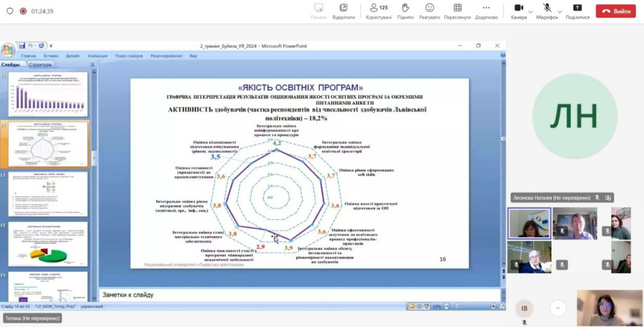Screen dimensions: 644x327
Task: Click Відкріпити to pop out the shared content
Action: click(x=343, y=11)
